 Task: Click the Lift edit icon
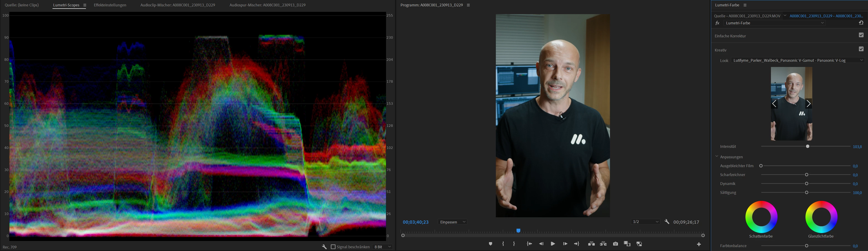point(591,244)
